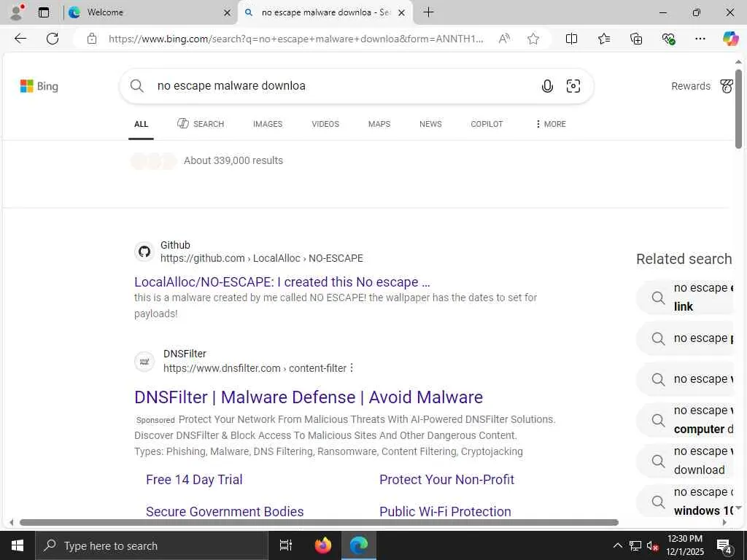Open the DNSFilter ad options dots
Image resolution: width=747 pixels, height=560 pixels.
coord(352,367)
